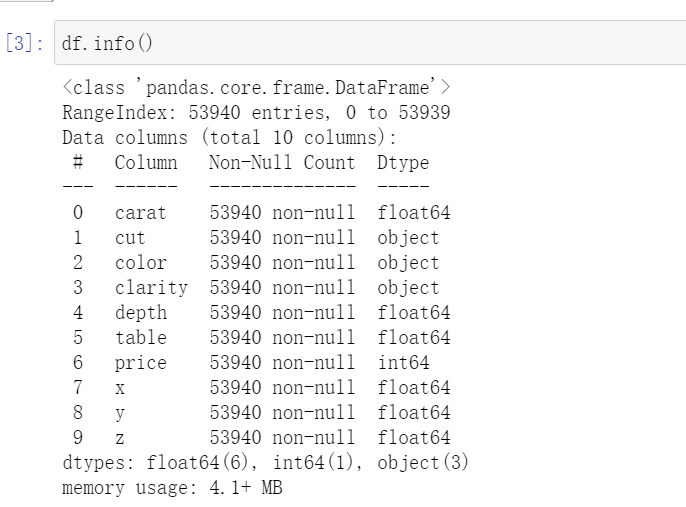Click the 'Column' header in the output
The width and height of the screenshot is (686, 507).
[x=145, y=162]
